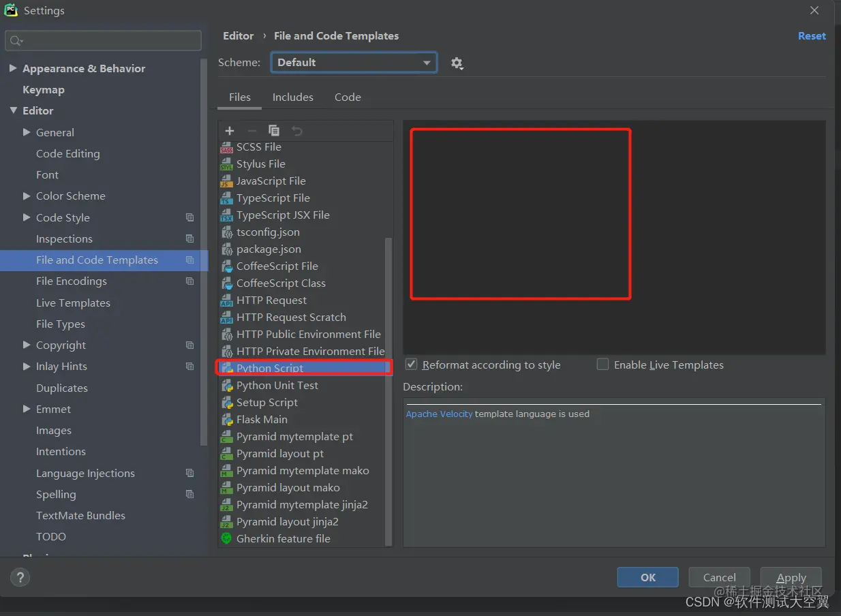Click the CoffeeScript Class icon
Screen dimensions: 841x616
pyautogui.click(x=226, y=283)
